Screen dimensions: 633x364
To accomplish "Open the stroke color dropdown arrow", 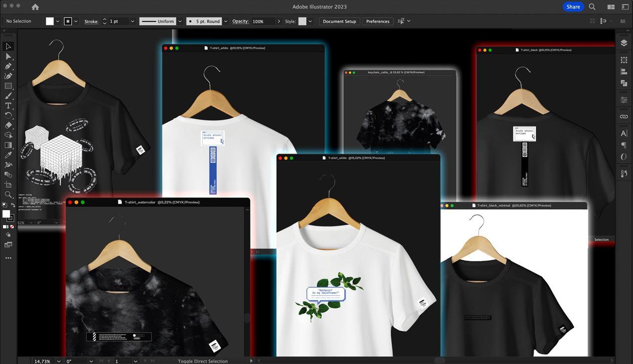I will 76,21.
